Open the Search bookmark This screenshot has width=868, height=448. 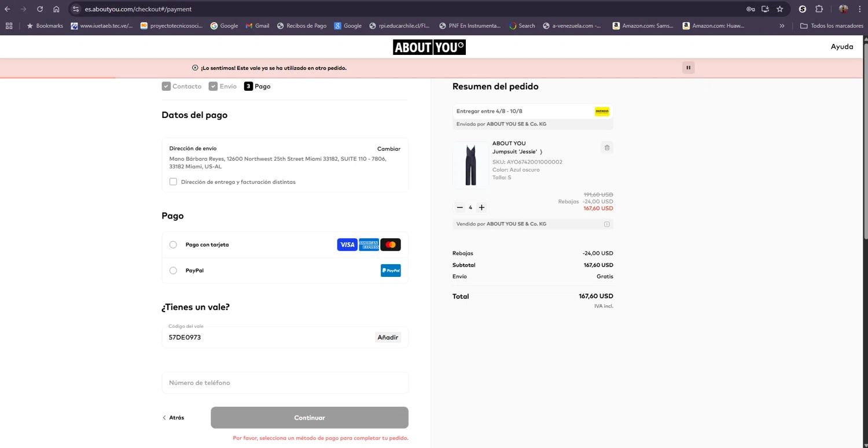(x=522, y=26)
